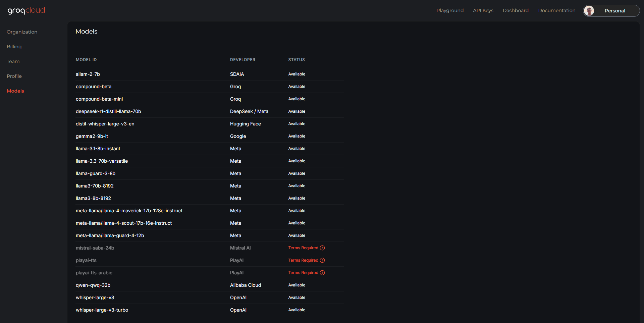Image resolution: width=644 pixels, height=323 pixels.
Task: Click llama-3.3-70b-versatile model ID
Action: pyautogui.click(x=102, y=161)
